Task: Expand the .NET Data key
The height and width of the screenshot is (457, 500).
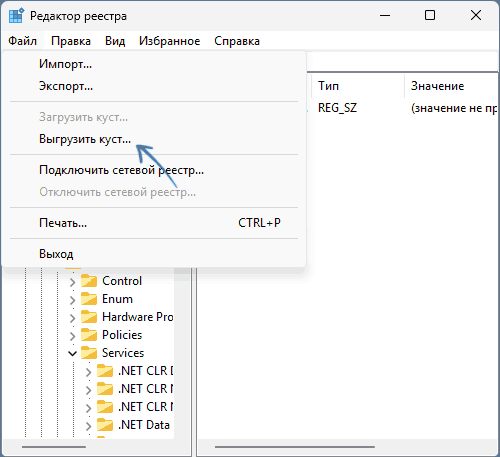Action: pos(88,426)
